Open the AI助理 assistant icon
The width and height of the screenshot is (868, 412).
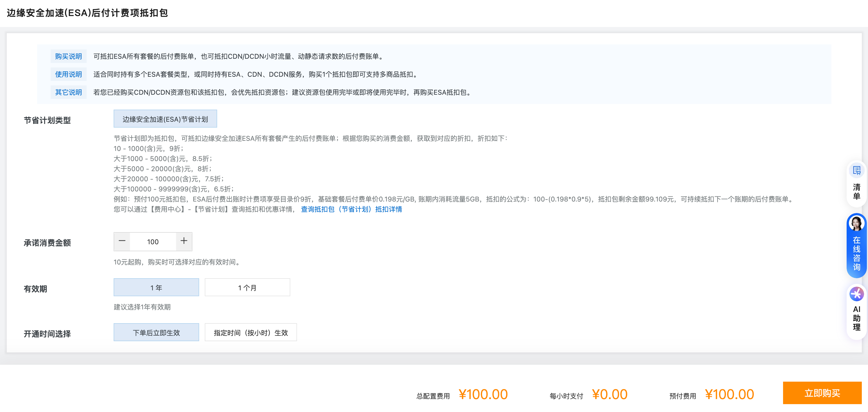(856, 294)
